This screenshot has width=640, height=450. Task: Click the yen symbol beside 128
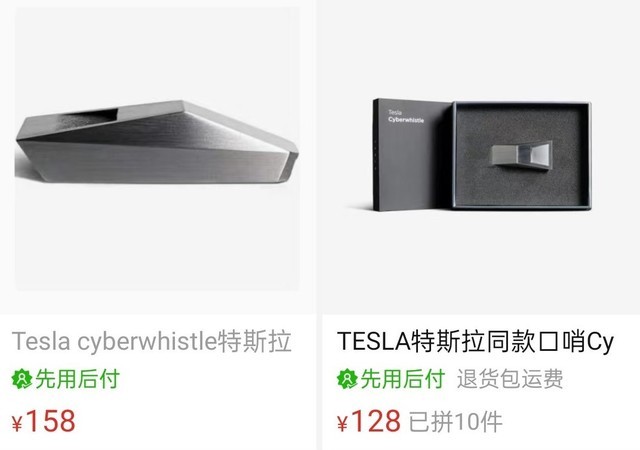[x=343, y=424]
